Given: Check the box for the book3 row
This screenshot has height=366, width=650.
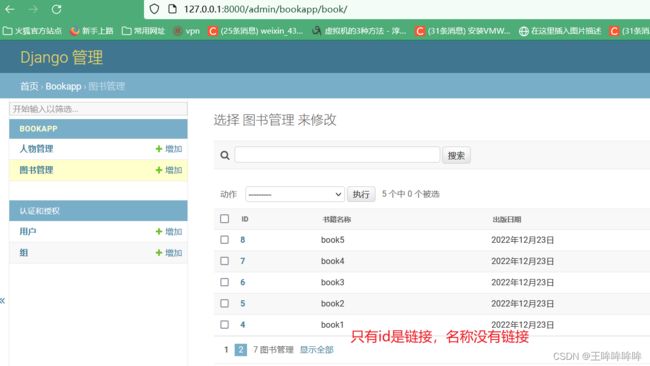Looking at the screenshot, I should point(224,282).
